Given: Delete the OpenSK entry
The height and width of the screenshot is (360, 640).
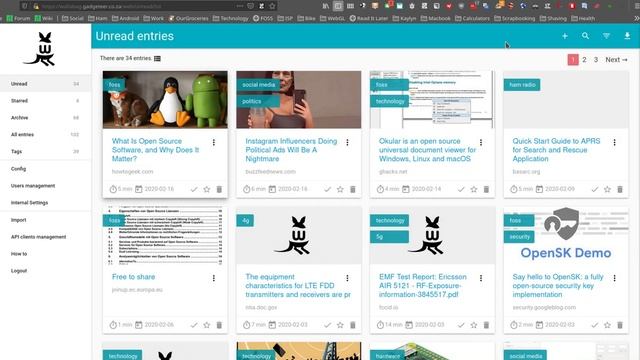Looking at the screenshot, I should (x=620, y=325).
